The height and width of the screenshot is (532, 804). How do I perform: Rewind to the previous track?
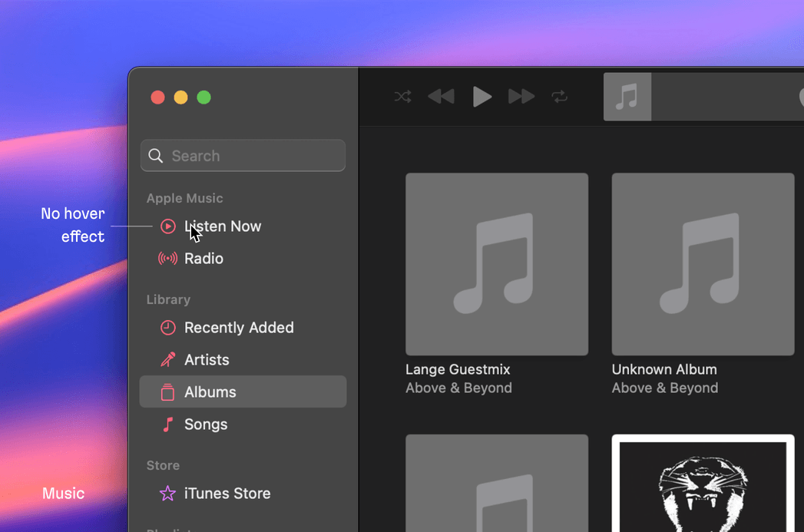pyautogui.click(x=441, y=97)
